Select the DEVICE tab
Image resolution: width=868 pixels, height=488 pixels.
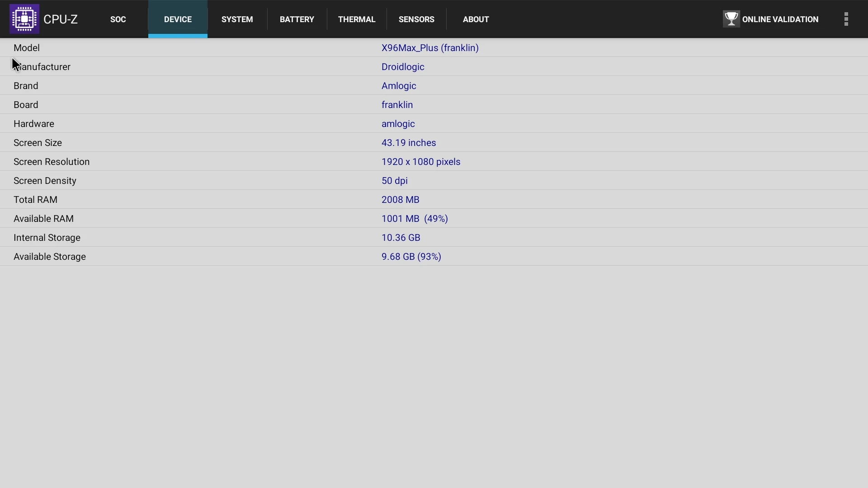[178, 19]
